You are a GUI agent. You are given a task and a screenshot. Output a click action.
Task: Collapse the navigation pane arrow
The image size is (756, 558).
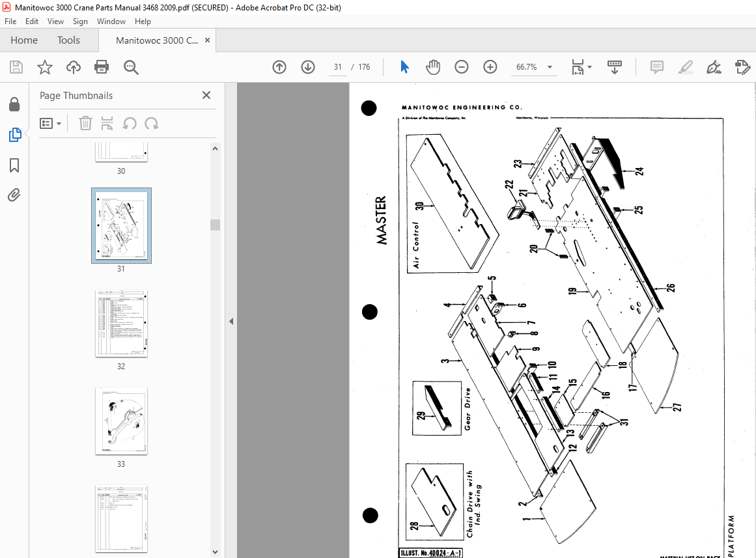231,321
